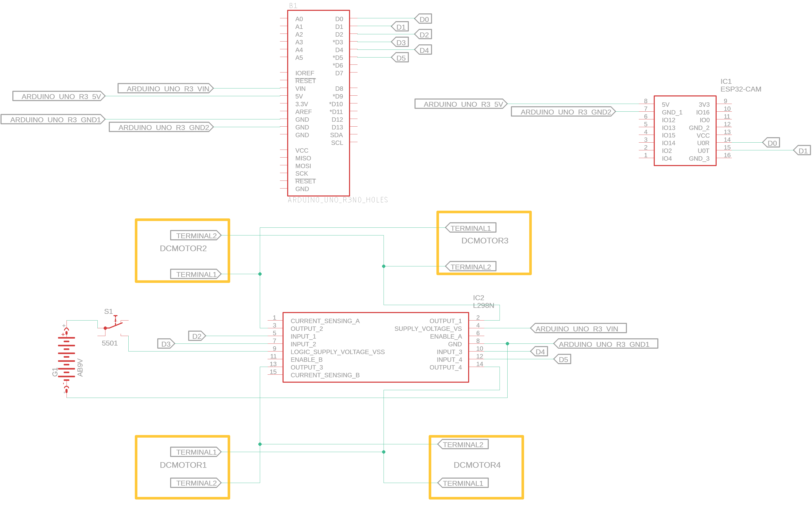Select the D3 net label at L298N INPUT_2
The width and height of the screenshot is (812, 524).
pyautogui.click(x=166, y=344)
